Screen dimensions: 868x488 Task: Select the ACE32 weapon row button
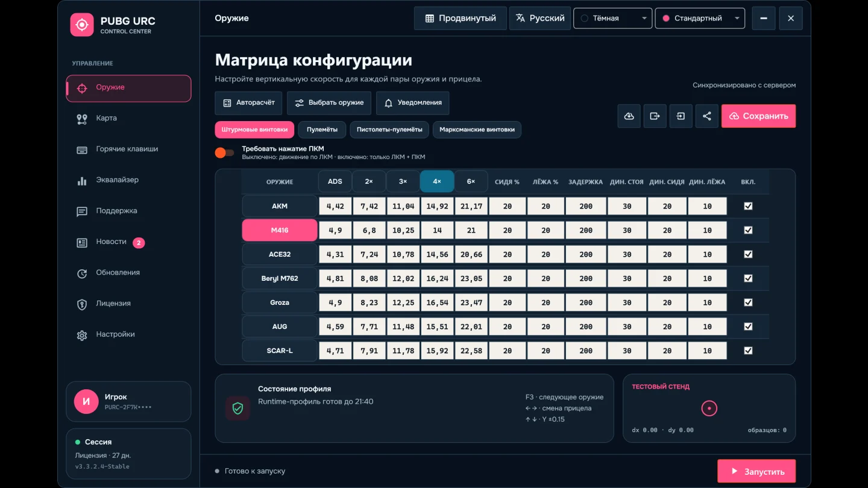click(280, 254)
